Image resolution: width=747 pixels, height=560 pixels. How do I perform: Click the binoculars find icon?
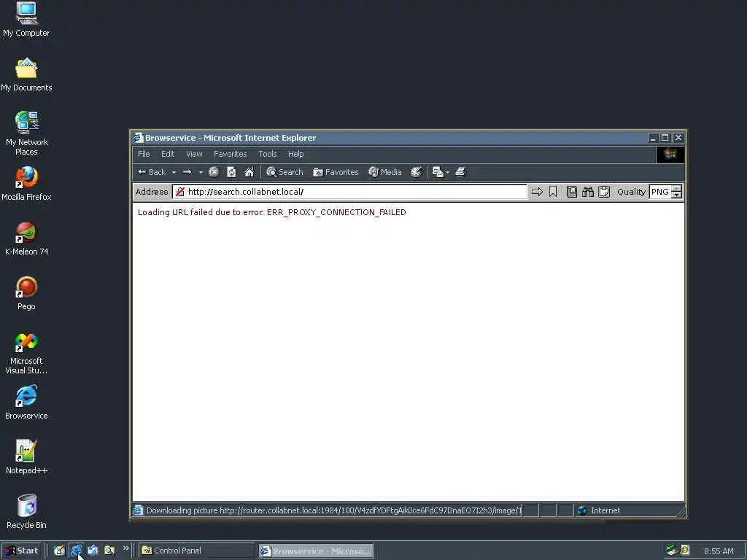pos(588,192)
